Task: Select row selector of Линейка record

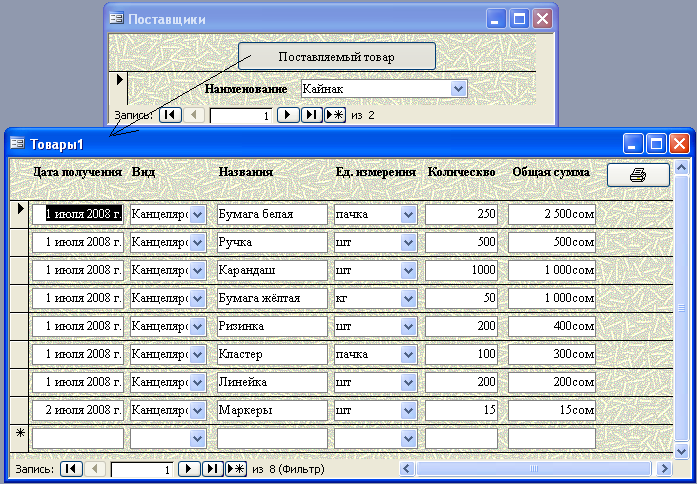Action: (x=19, y=382)
